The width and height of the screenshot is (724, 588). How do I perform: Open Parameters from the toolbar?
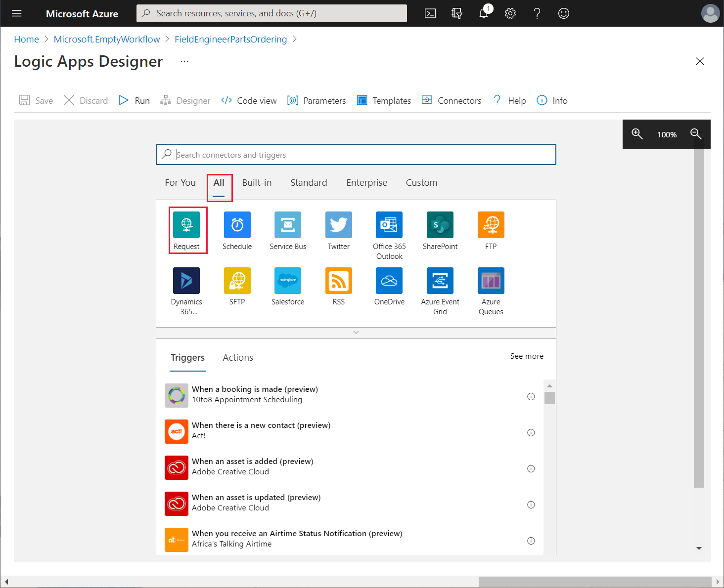[317, 100]
